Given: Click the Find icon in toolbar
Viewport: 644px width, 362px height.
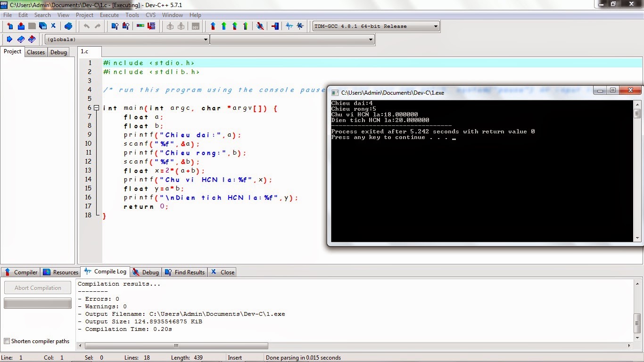Looking at the screenshot, I should [x=115, y=26].
